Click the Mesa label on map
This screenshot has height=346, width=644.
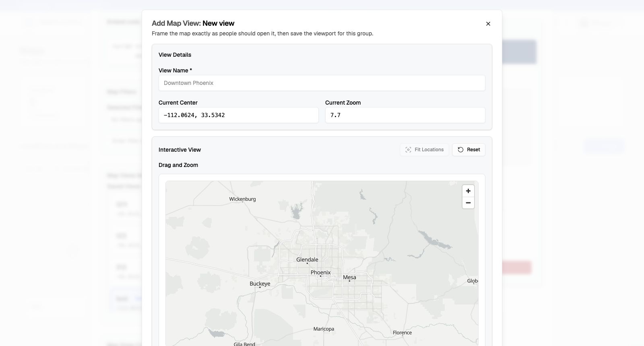pyautogui.click(x=349, y=277)
